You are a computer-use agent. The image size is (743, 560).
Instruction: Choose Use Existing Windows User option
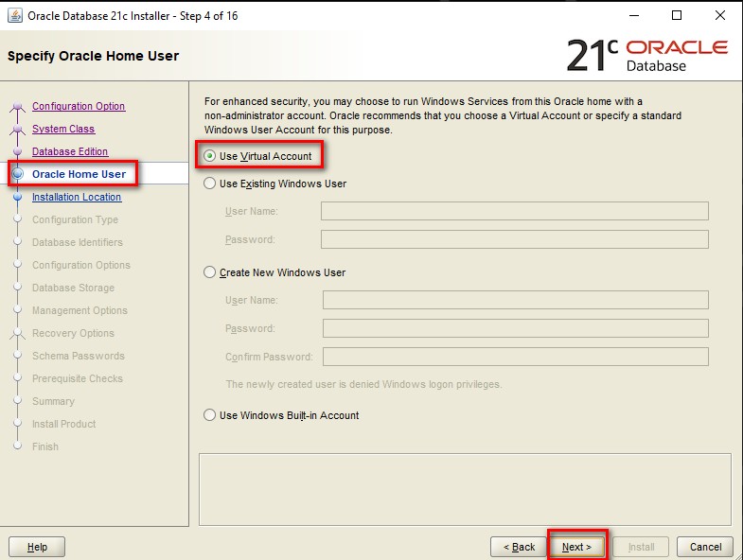(x=210, y=184)
